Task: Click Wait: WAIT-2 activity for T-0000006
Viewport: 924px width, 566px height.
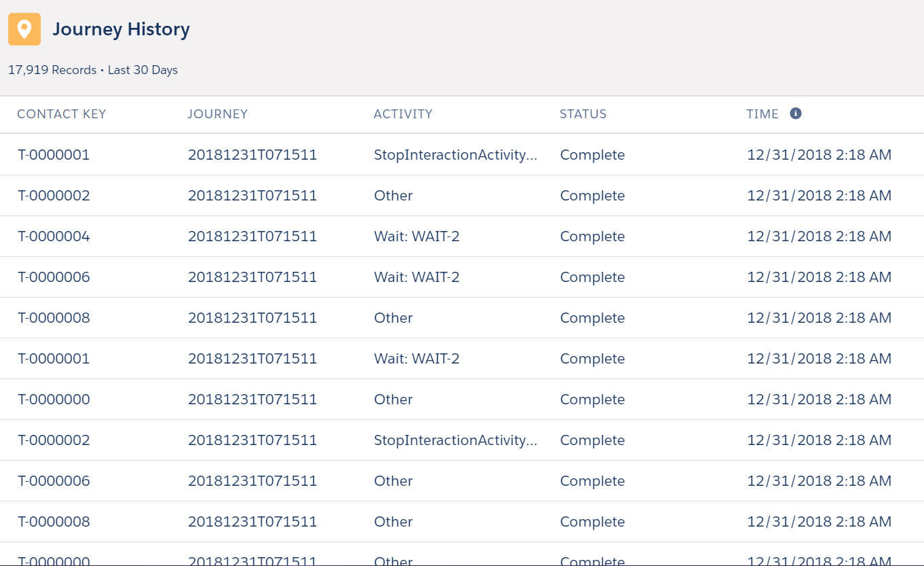Action: [x=416, y=277]
